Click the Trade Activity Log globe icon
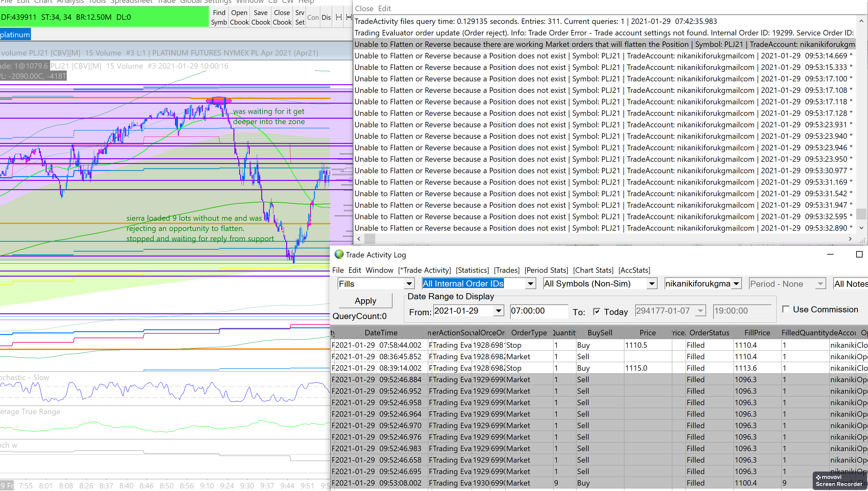868x491 pixels. tap(339, 255)
